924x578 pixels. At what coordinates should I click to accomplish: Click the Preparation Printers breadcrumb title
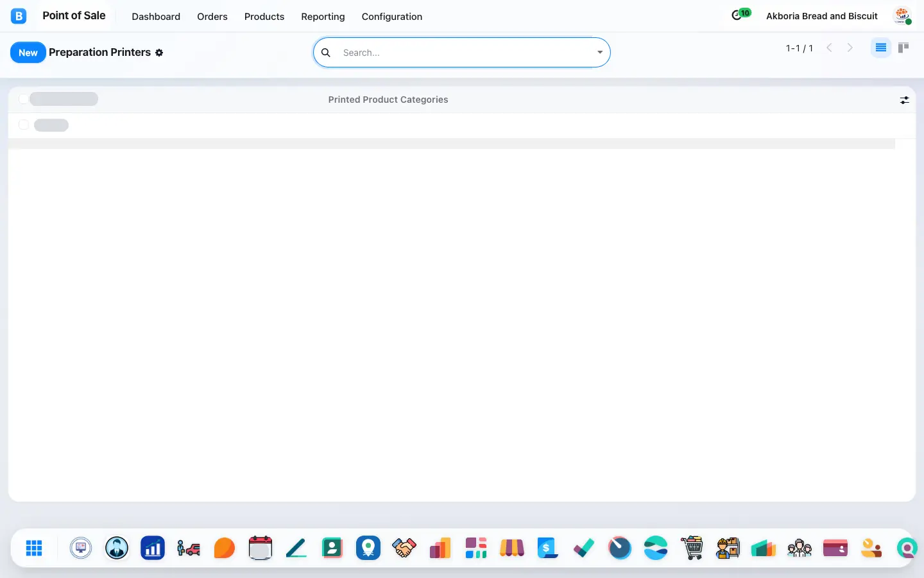(100, 53)
